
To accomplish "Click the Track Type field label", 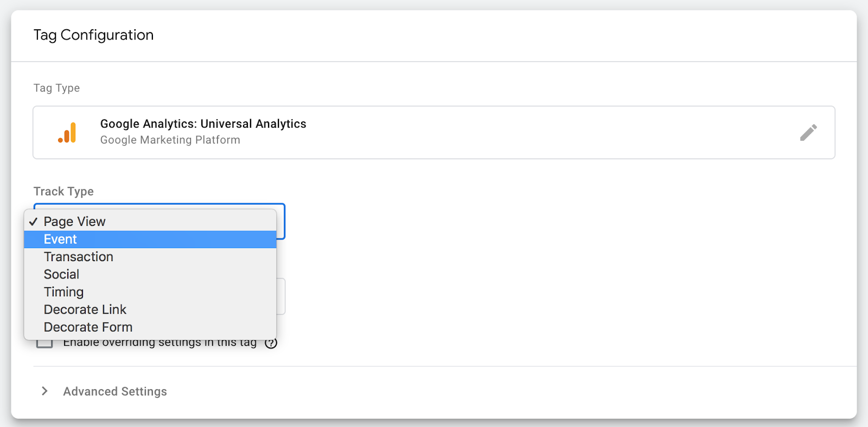I will point(63,191).
